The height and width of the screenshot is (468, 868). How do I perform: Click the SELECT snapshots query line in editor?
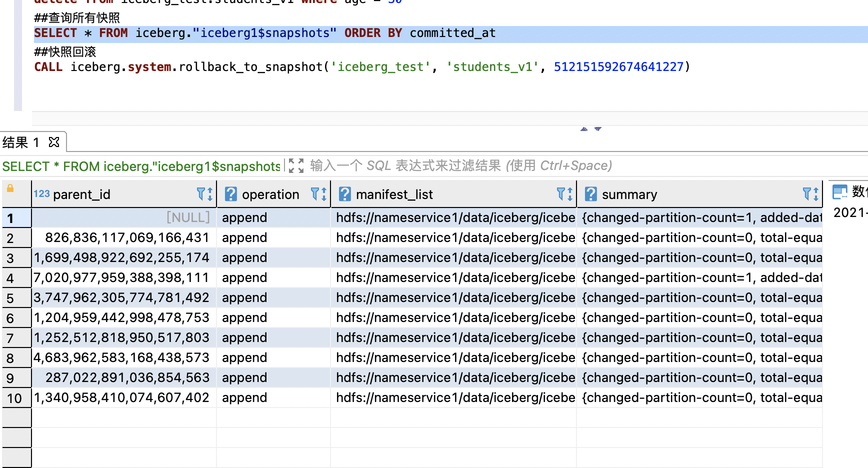coord(265,33)
